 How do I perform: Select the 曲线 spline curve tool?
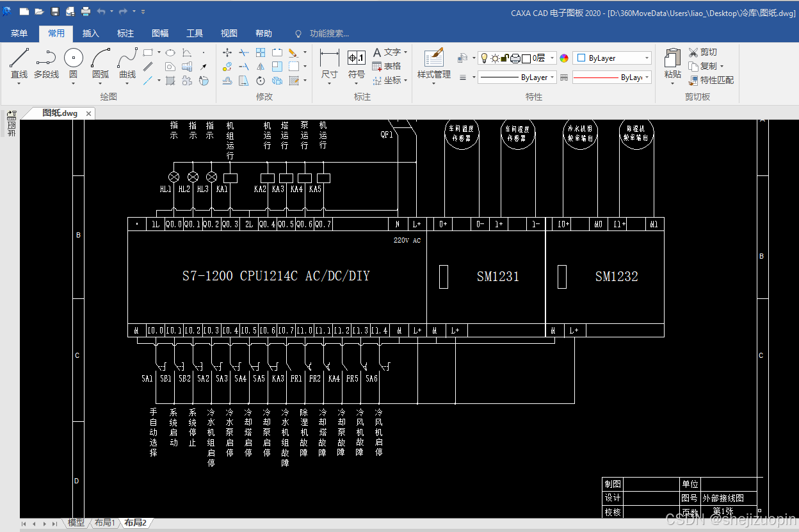127,63
